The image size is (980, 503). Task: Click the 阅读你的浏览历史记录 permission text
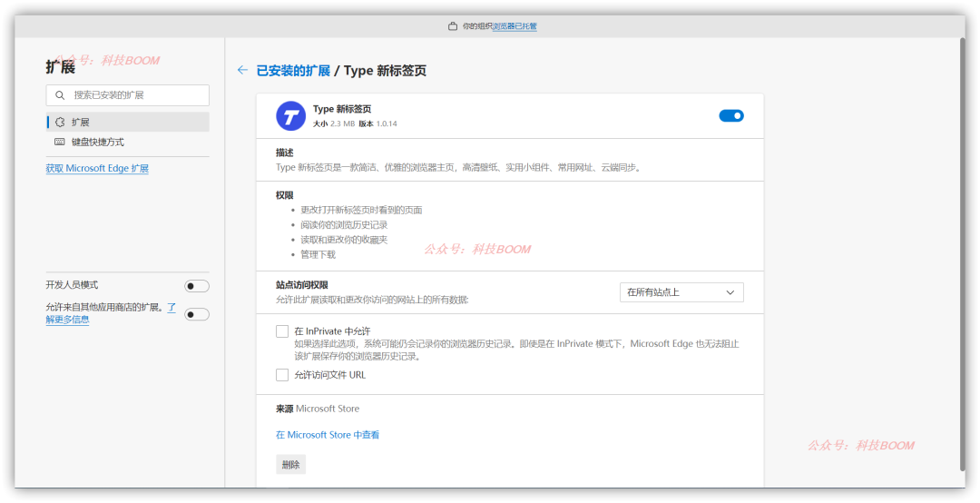(344, 224)
